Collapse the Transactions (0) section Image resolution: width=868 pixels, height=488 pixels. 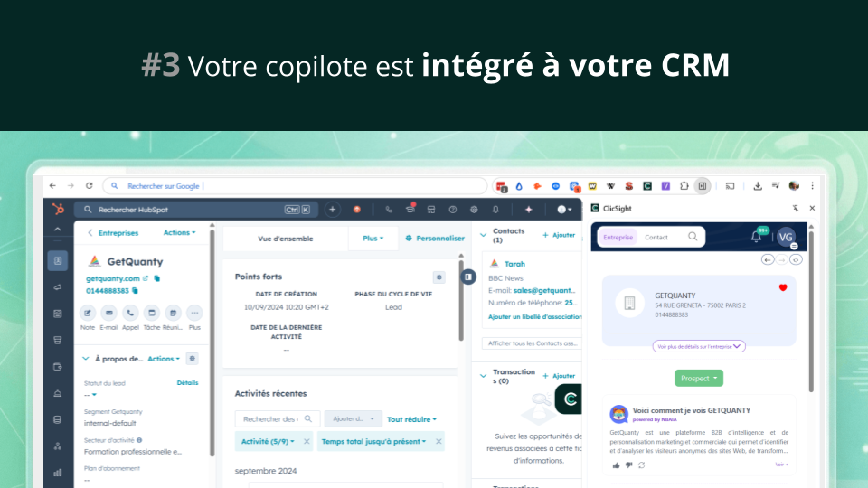point(483,376)
